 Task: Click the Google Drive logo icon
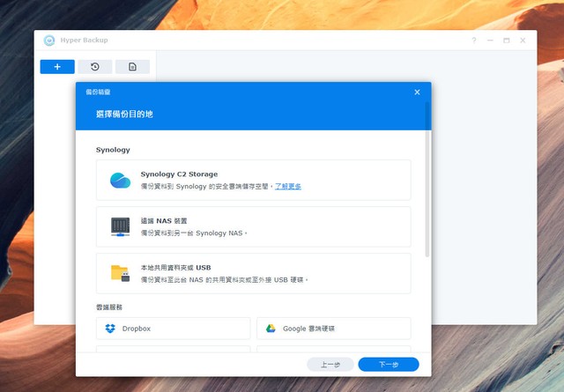coord(271,329)
